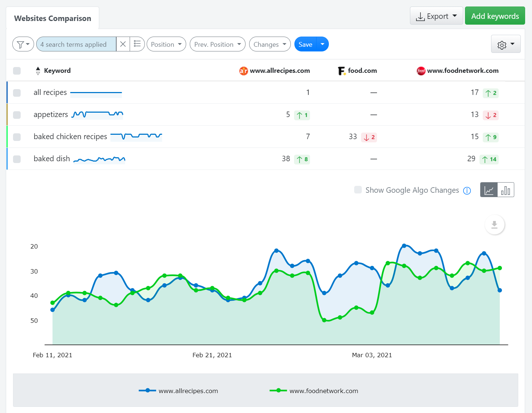Open the Export dropdown
This screenshot has width=532, height=413.
coord(436,16)
